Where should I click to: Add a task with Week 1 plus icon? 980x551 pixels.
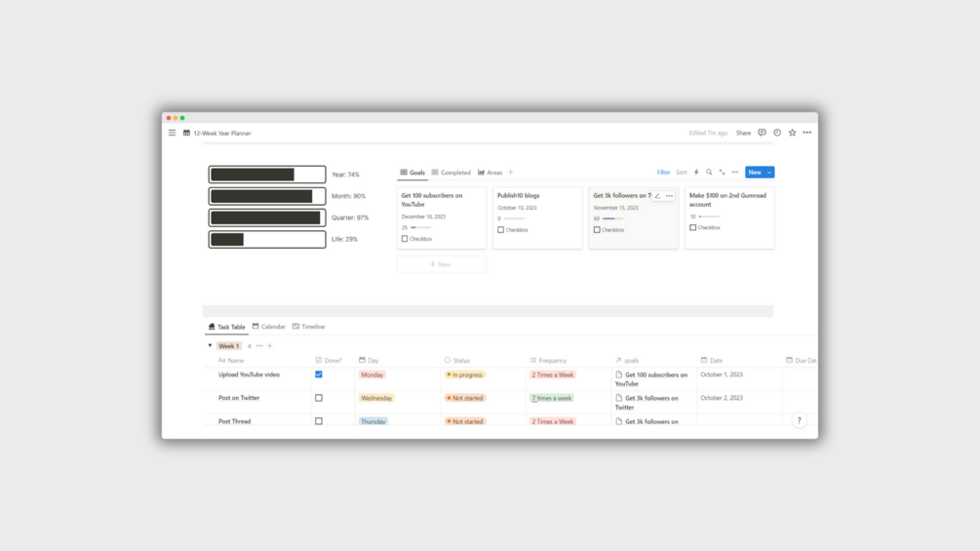point(270,345)
